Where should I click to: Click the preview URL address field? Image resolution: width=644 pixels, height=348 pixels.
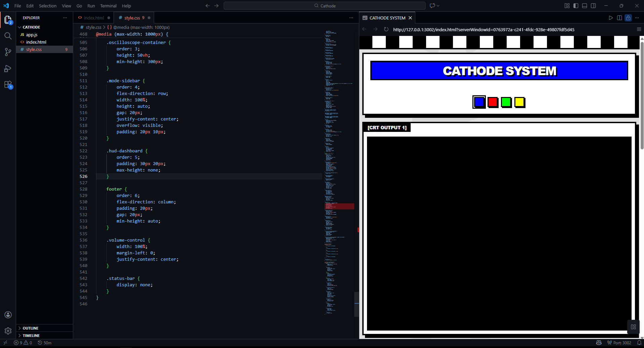pos(484,30)
